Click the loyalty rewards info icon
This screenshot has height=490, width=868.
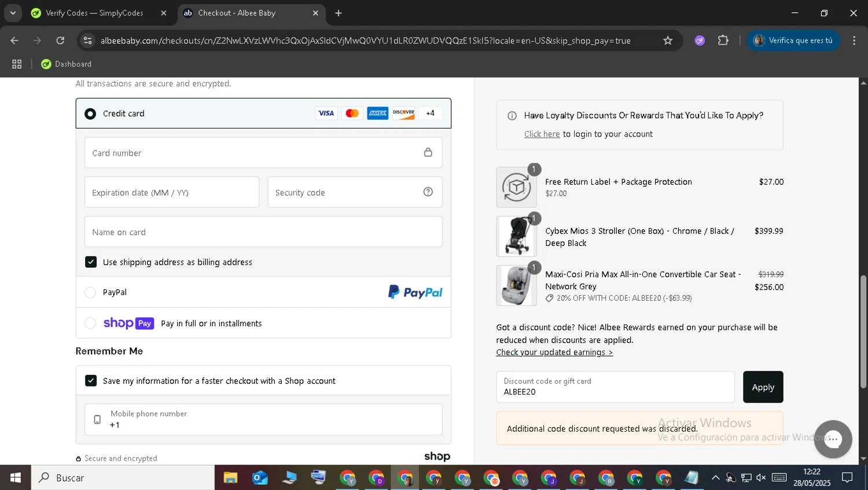pos(512,116)
